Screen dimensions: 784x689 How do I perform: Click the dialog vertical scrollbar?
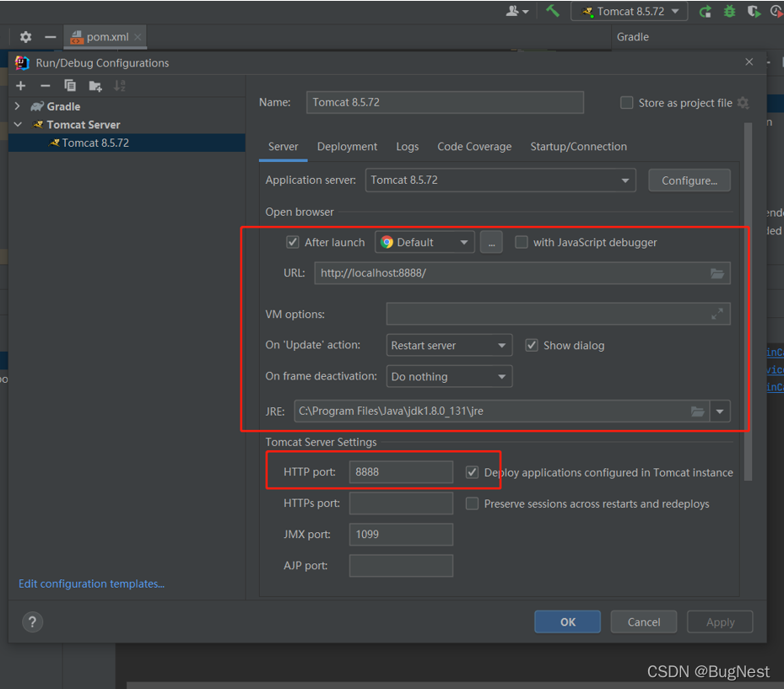[x=748, y=302]
